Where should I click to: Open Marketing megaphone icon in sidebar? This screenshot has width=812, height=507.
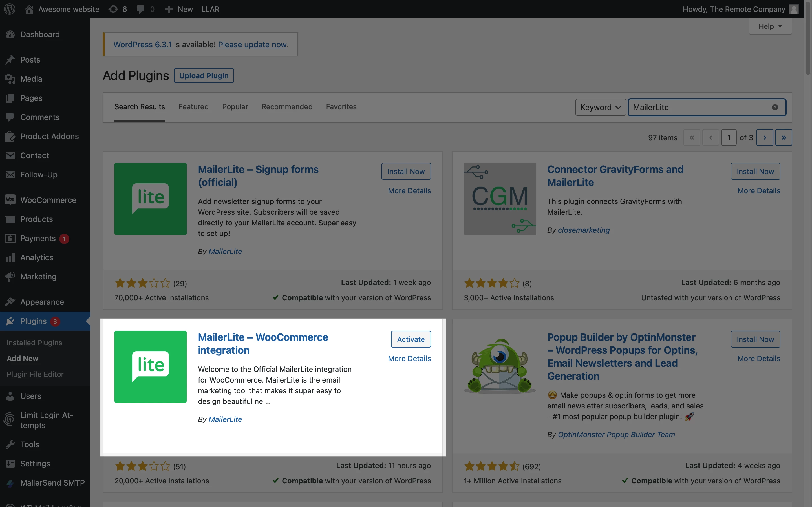point(10,277)
